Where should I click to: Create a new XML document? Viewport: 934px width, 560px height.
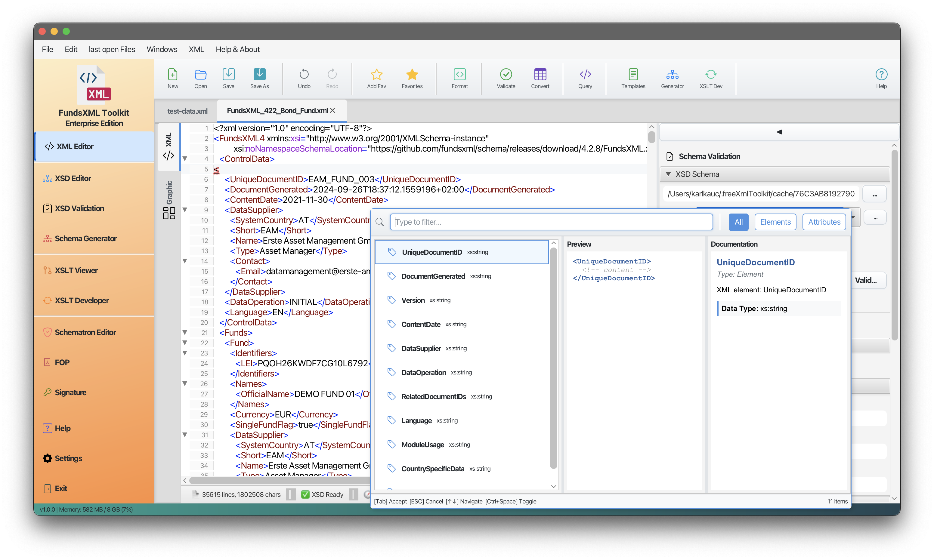coord(172,78)
